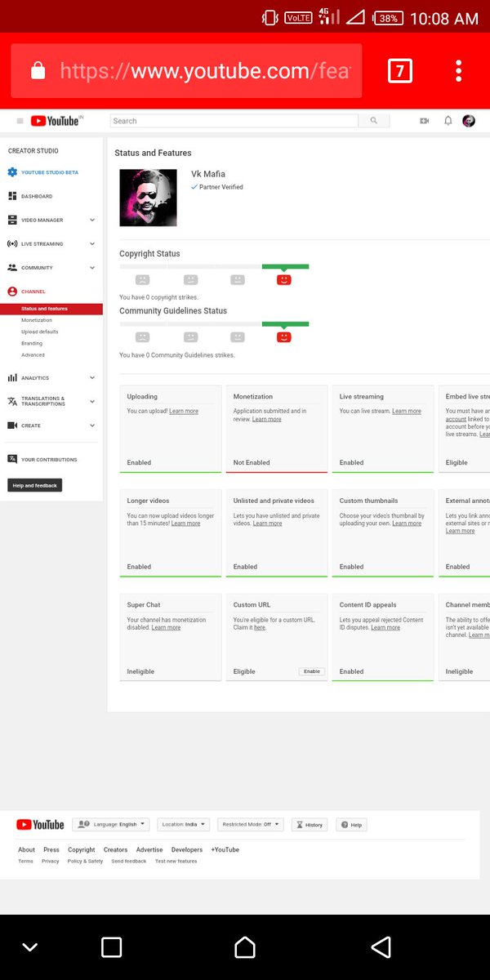Open the browser tab switcher showing 7
Screen dimensions: 490x980
(399, 71)
